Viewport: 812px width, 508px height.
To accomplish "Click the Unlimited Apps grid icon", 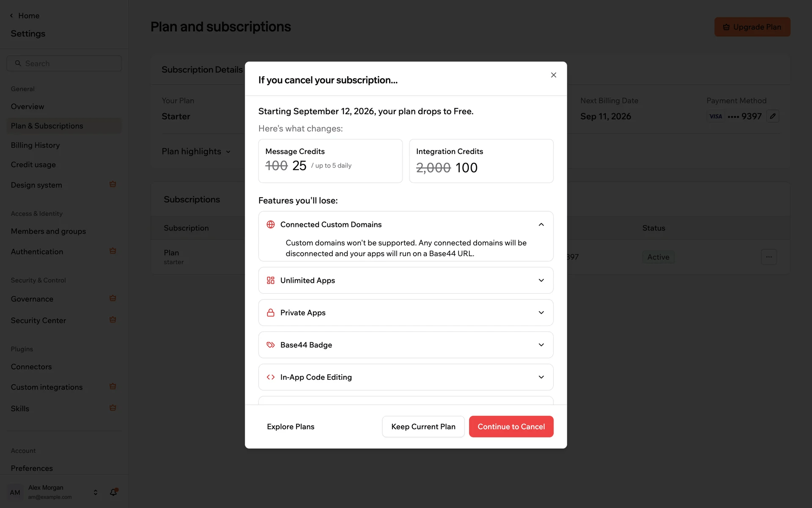I will click(271, 280).
